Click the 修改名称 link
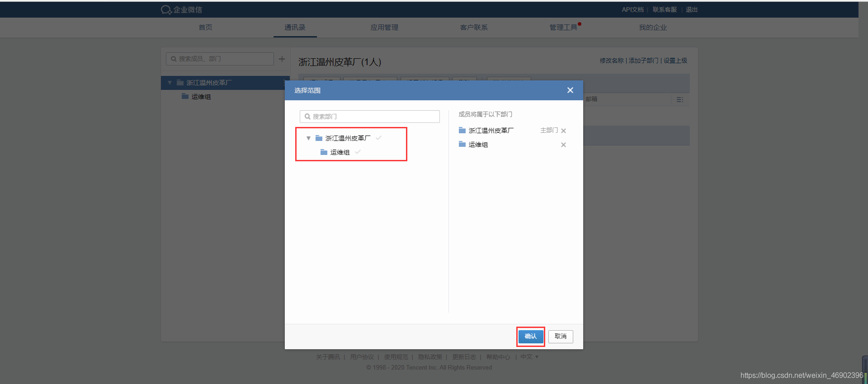The width and height of the screenshot is (868, 384). click(612, 61)
